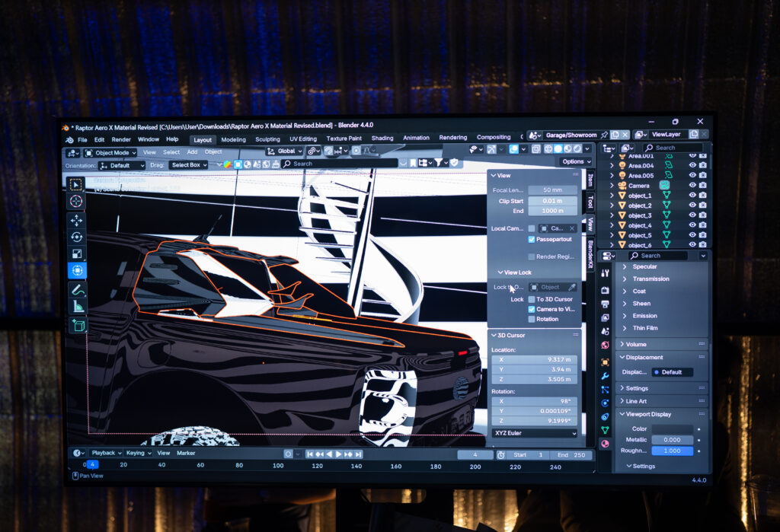Pick the Annotate pencil tool
Viewport: 780px width, 532px height.
coord(78,290)
